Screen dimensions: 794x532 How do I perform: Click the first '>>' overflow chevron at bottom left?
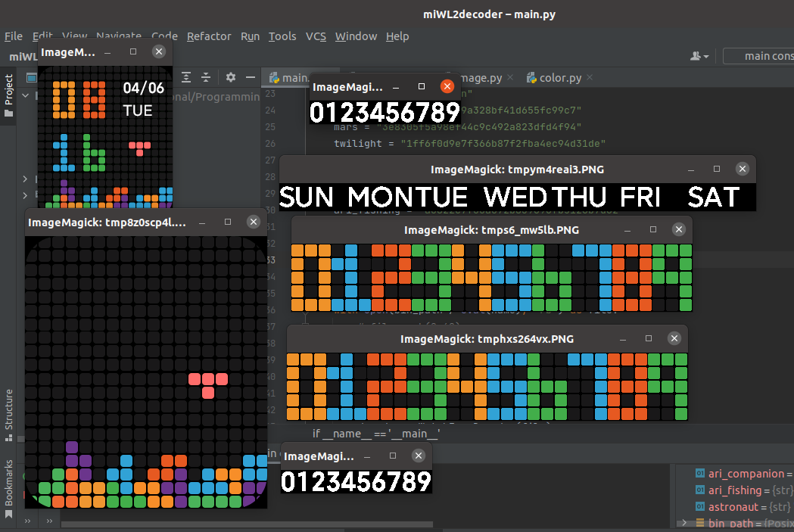pyautogui.click(x=27, y=521)
